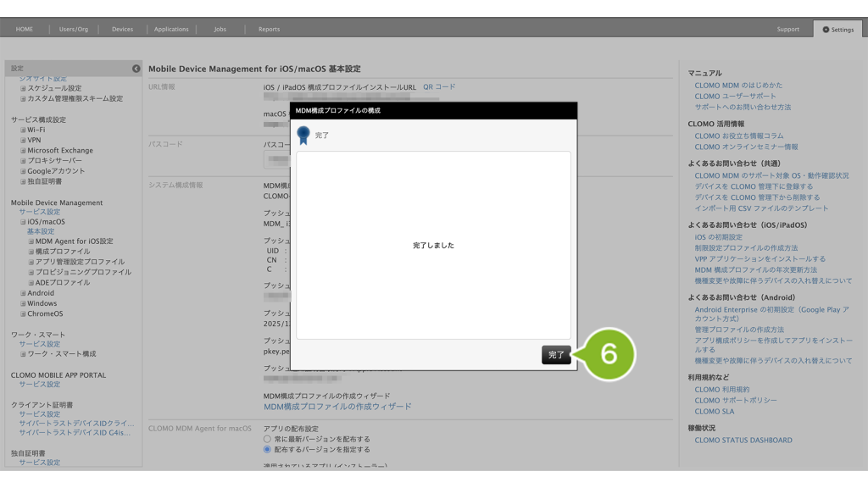Open the Applications tab

point(171,30)
